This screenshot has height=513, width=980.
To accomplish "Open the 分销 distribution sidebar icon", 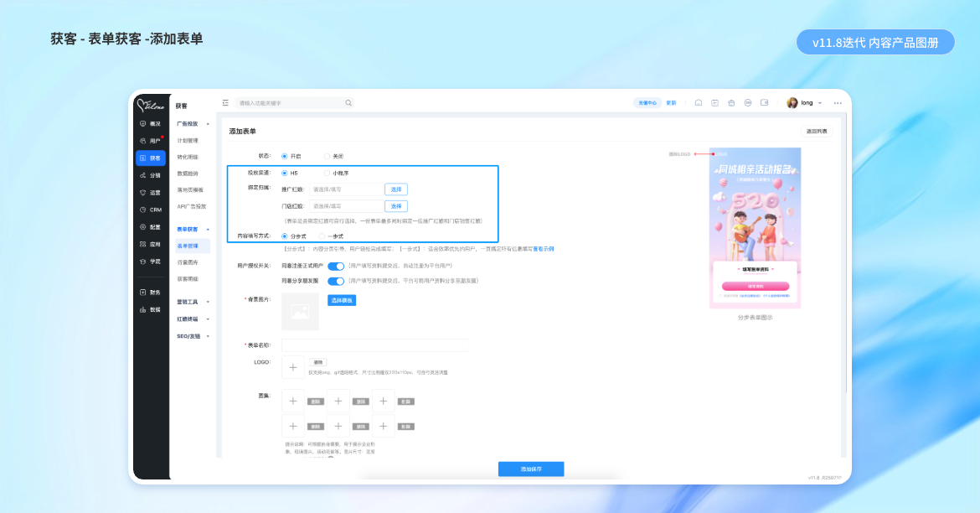I will tap(143, 175).
